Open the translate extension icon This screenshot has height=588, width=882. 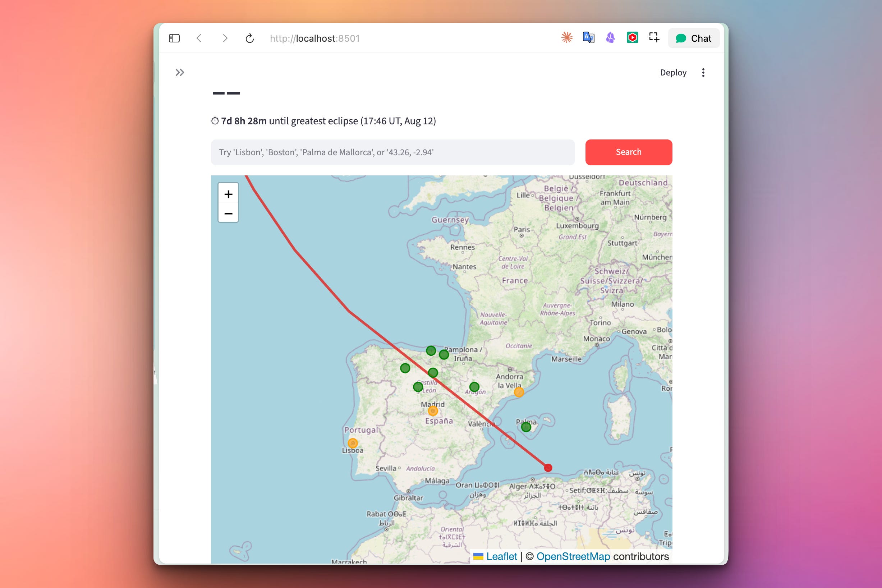pyautogui.click(x=588, y=37)
